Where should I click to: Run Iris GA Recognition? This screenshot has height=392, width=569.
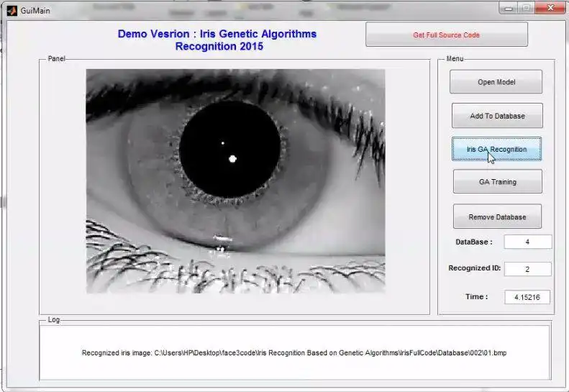(x=497, y=149)
